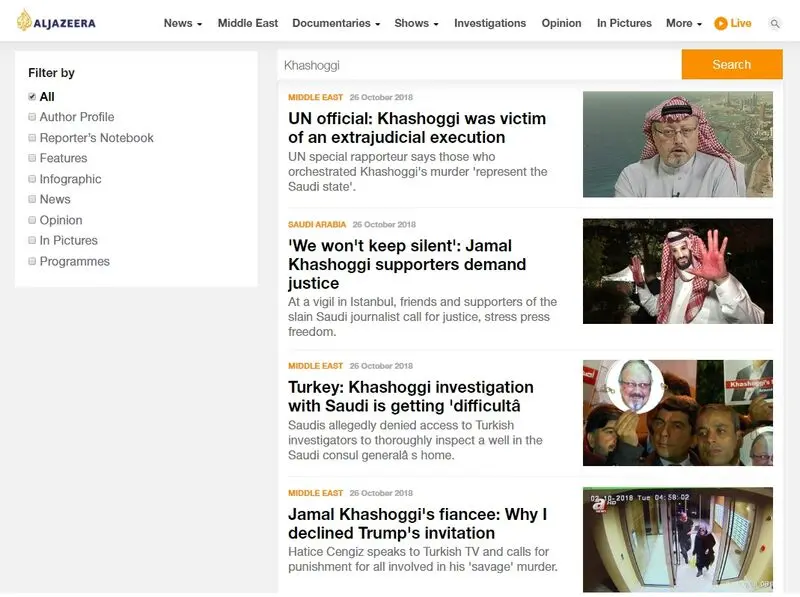800x597 pixels.
Task: Expand the News dropdown menu
Action: click(x=183, y=23)
